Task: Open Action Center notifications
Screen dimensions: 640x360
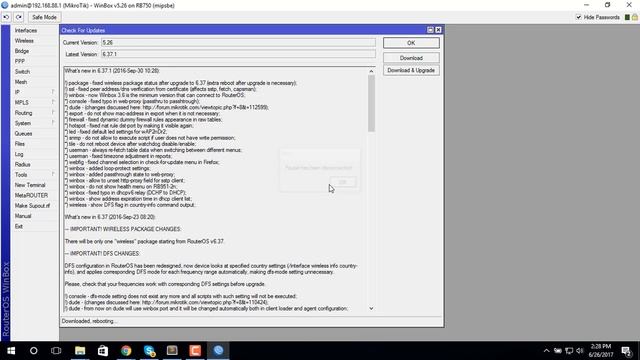Action: (627, 351)
